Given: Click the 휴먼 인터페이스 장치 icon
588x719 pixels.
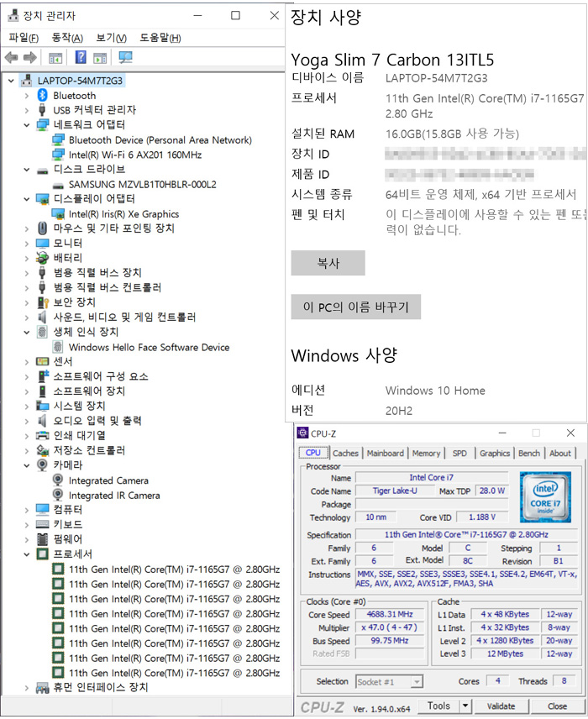Looking at the screenshot, I should pos(42,687).
